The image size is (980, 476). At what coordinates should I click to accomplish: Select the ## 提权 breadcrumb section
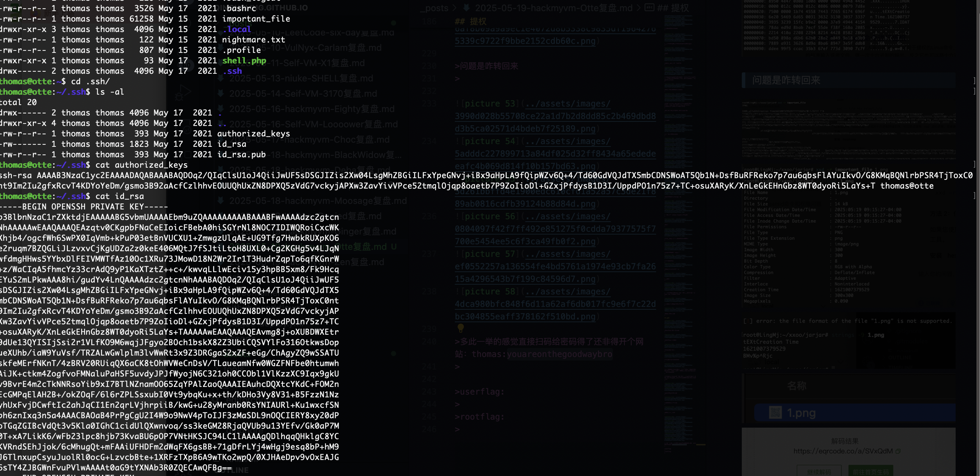point(674,8)
